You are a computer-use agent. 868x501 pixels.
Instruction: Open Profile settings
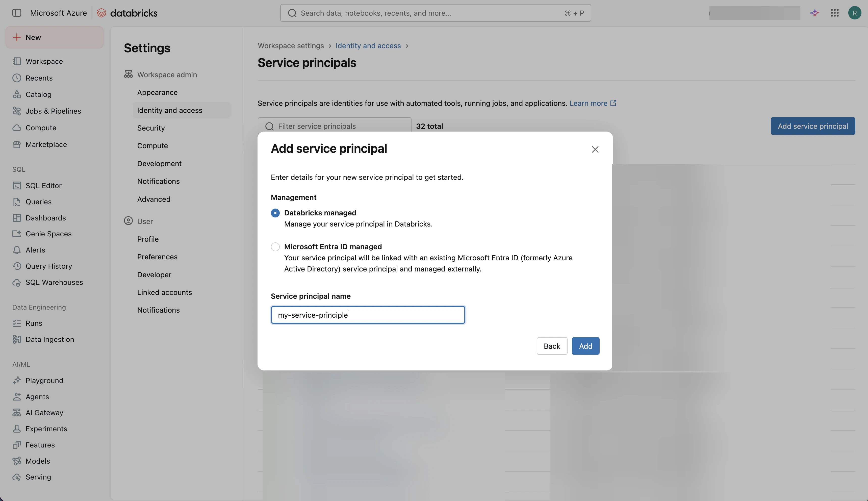coord(148,239)
